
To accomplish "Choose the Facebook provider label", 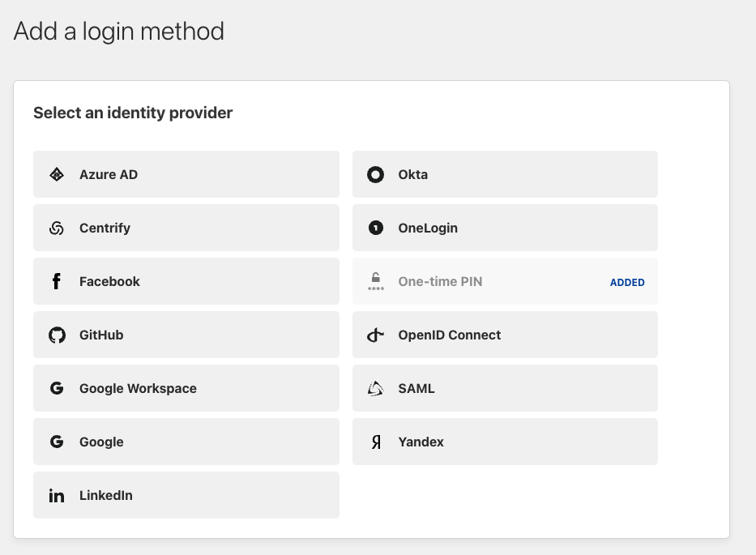I will coord(109,281).
